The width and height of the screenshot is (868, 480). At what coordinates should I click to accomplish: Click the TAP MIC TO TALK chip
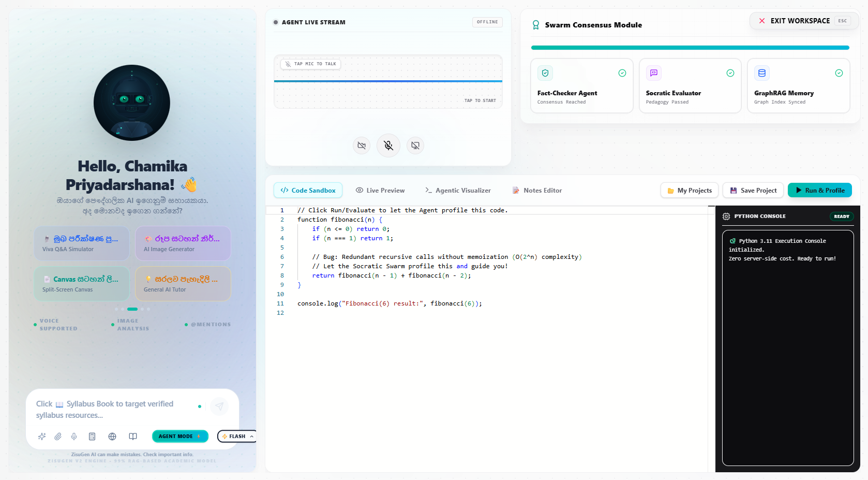coord(310,64)
